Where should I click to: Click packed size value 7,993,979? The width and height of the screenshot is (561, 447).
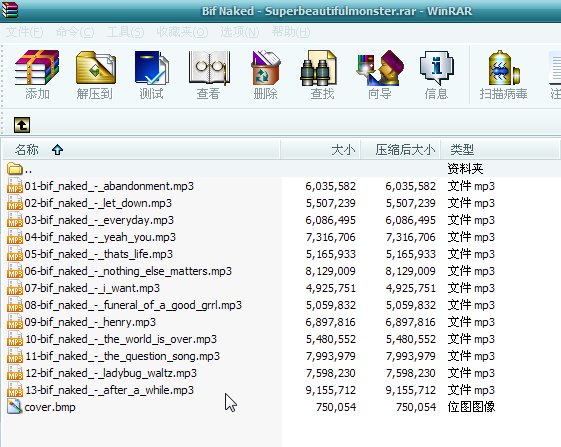(411, 356)
